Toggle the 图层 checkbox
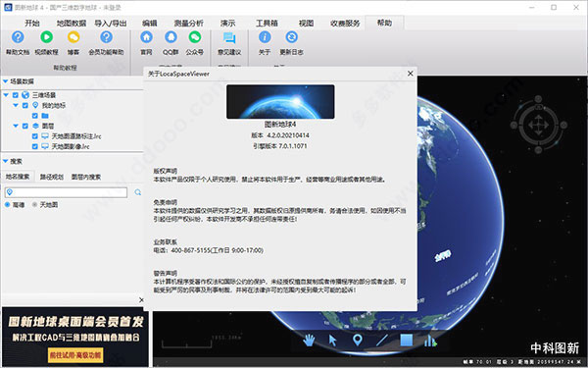The image size is (588, 368). tap(25, 126)
